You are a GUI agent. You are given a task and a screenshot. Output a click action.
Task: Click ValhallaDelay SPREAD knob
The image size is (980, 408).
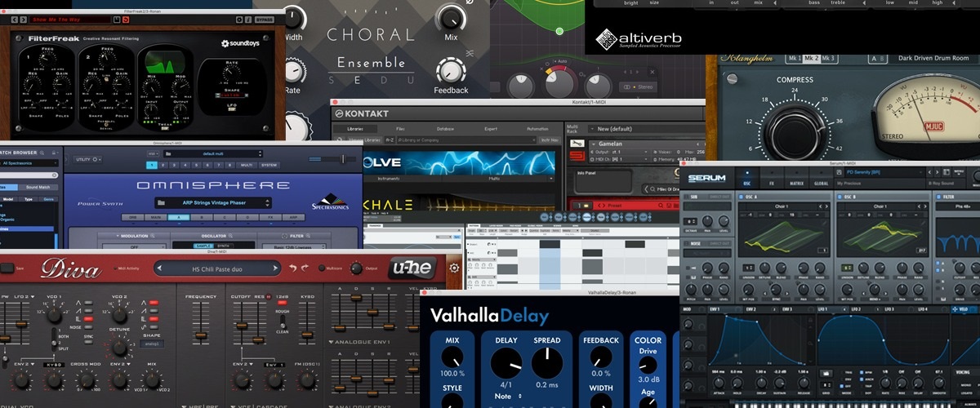click(546, 363)
